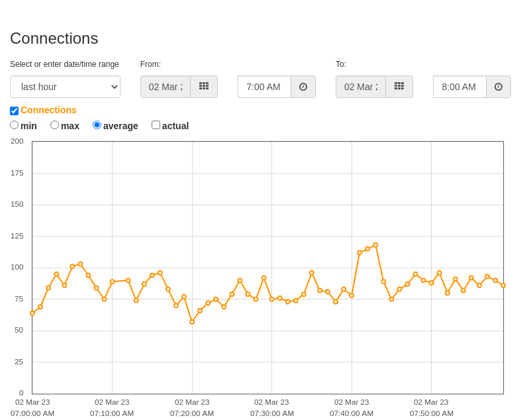This screenshot has width=521, height=420.
Task: Click the last data point at 08:00
Action: (x=503, y=286)
